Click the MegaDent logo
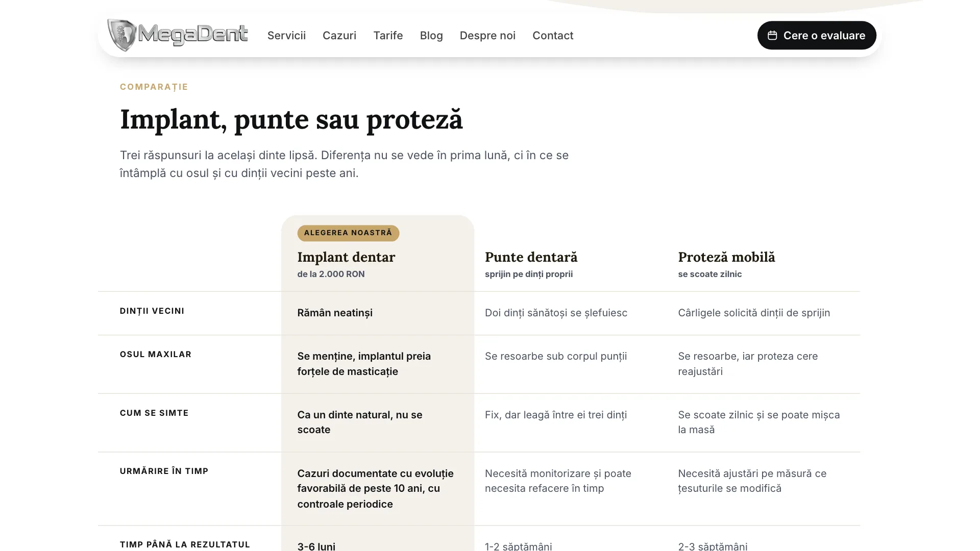 [x=178, y=35]
